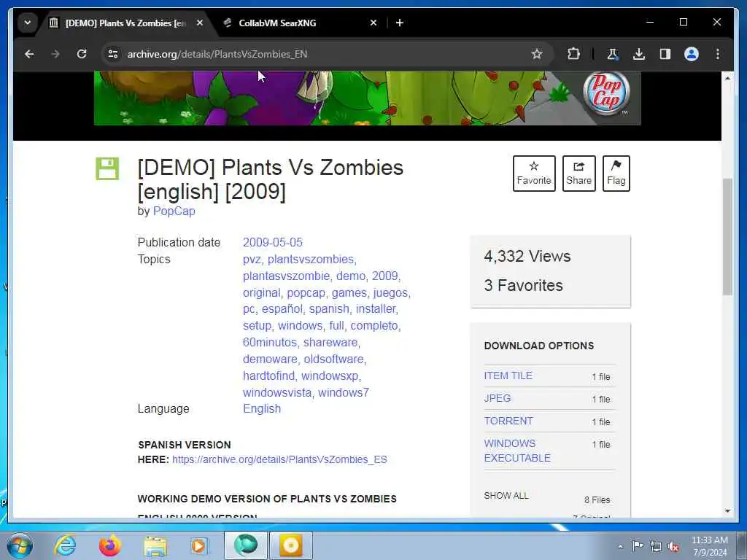Click the archive.org address bar URL

217,54
